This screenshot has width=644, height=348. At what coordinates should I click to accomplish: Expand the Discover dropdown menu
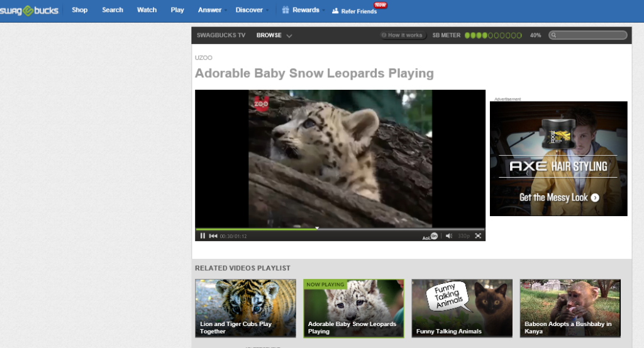click(x=252, y=10)
